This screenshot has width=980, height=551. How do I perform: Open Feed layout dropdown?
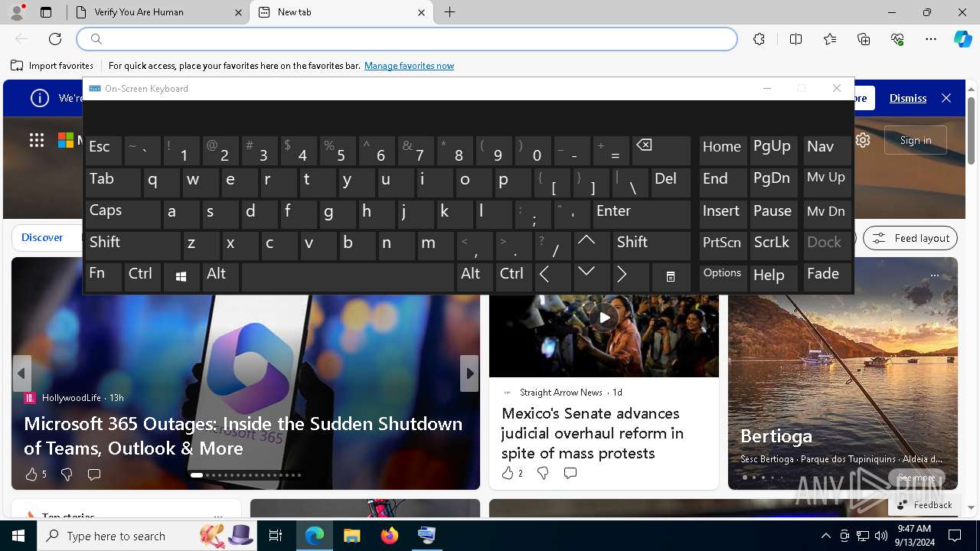coord(910,238)
